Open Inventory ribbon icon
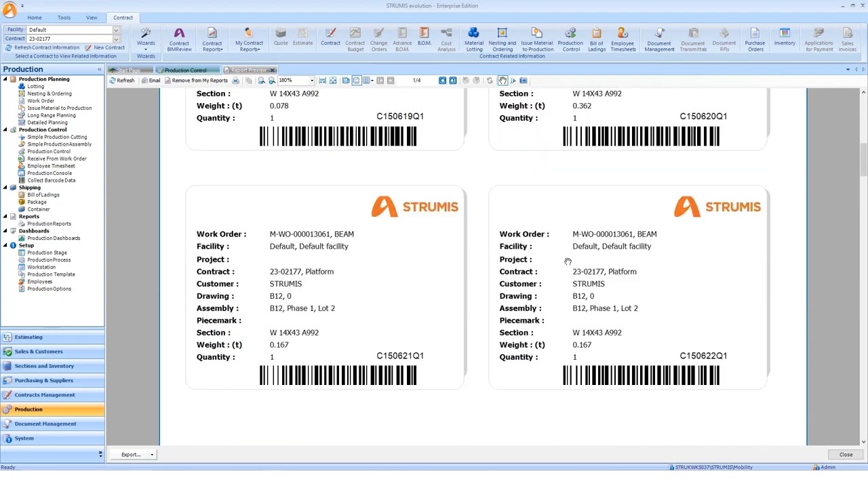 pyautogui.click(x=785, y=37)
